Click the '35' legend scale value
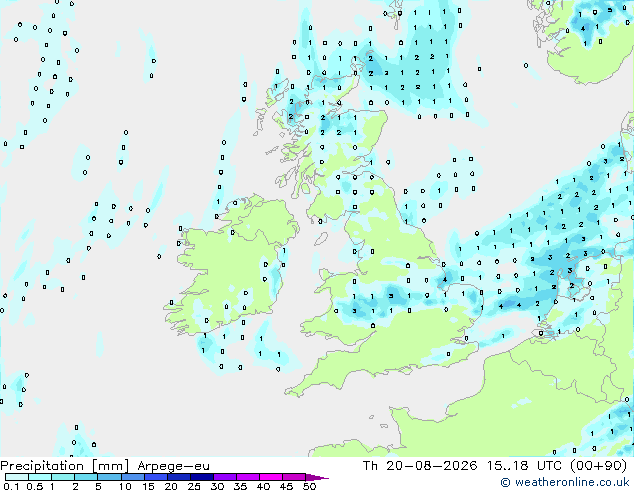634x490 pixels. (x=240, y=486)
